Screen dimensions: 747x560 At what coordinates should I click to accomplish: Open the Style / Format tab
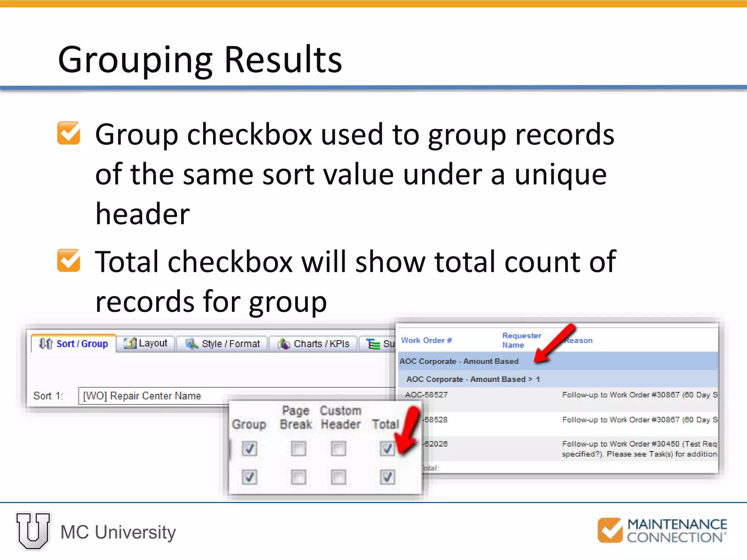point(222,344)
